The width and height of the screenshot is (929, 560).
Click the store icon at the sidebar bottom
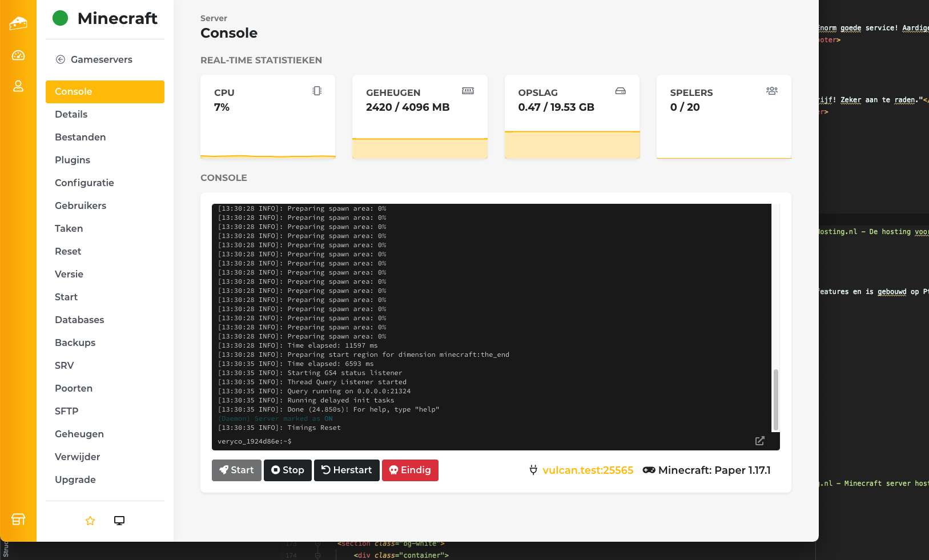18,519
